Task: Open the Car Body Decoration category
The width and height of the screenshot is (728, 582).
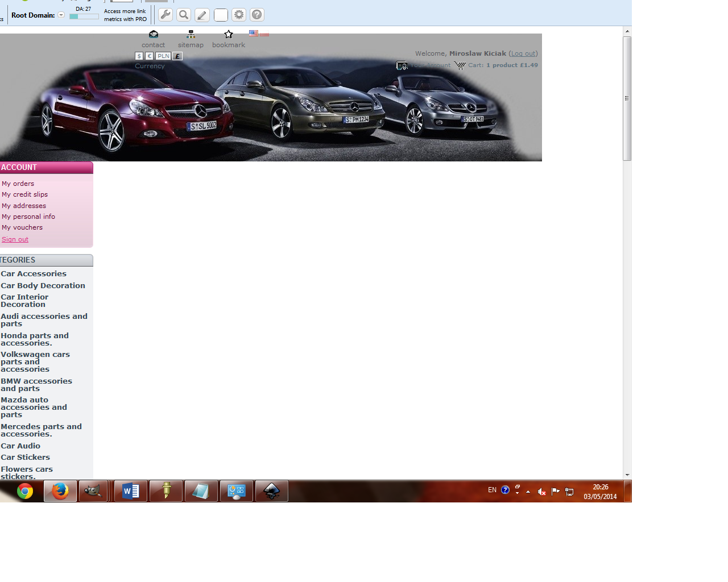Action: (43, 286)
